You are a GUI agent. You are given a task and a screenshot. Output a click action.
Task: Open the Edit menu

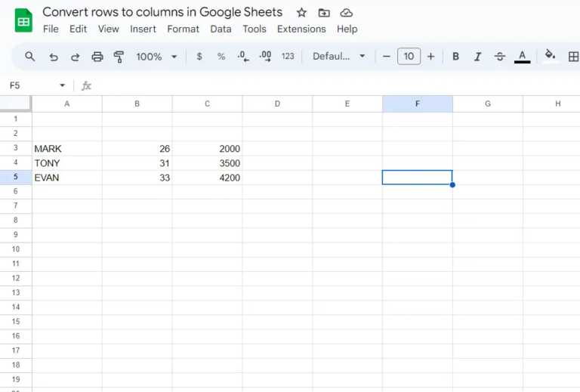[x=78, y=29]
